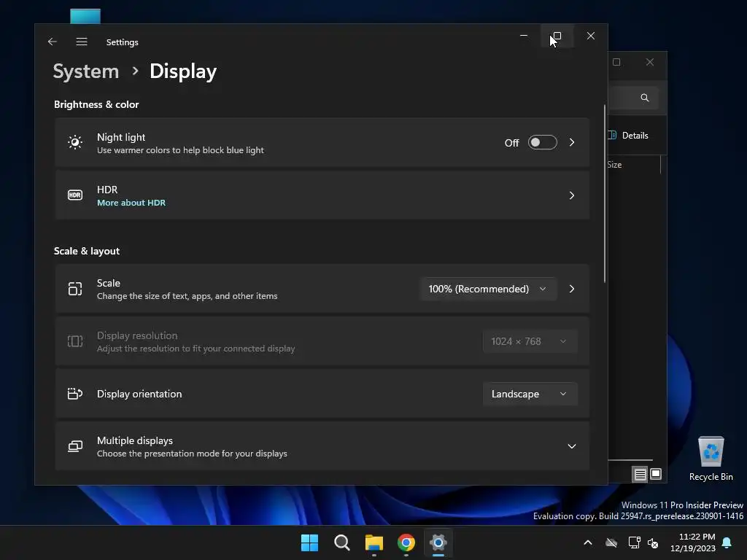The width and height of the screenshot is (747, 560).
Task: Open the Windows Start menu
Action: (x=309, y=542)
